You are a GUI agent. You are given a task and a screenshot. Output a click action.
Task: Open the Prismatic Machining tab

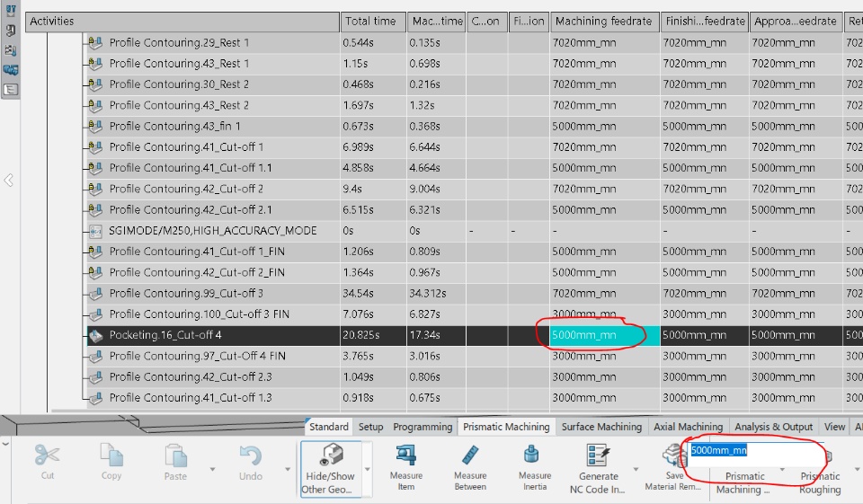[506, 427]
